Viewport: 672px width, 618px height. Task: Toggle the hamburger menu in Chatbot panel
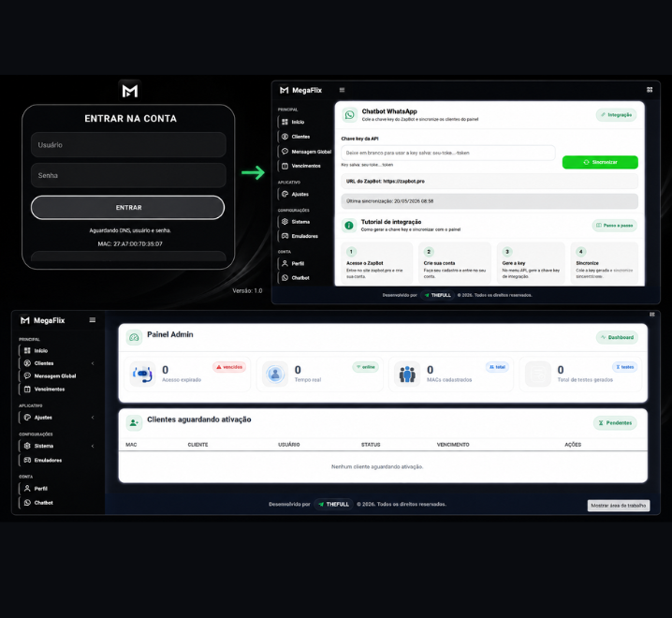[342, 90]
